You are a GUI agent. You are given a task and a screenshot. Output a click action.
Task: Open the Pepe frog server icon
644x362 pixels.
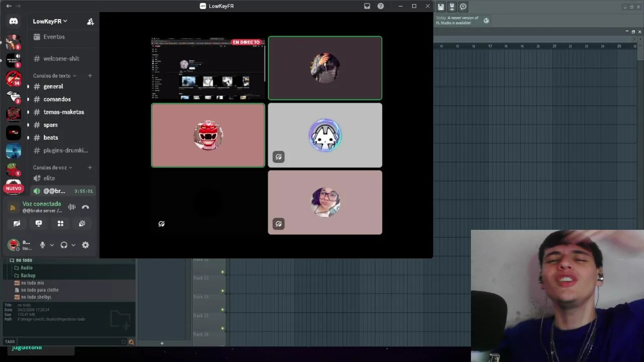click(14, 169)
